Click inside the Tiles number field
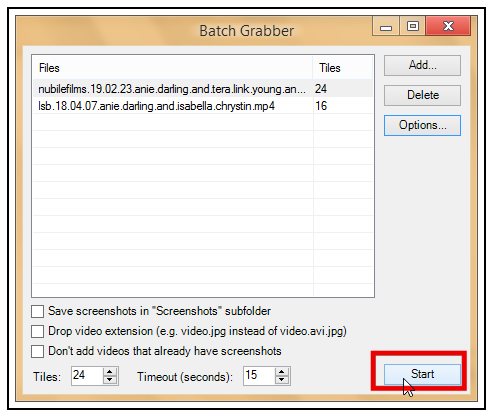 click(x=87, y=376)
